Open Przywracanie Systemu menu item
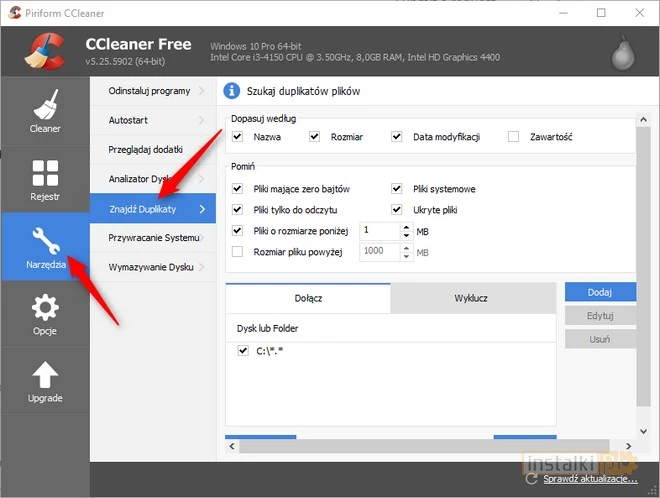The height and width of the screenshot is (498, 660). 153,238
